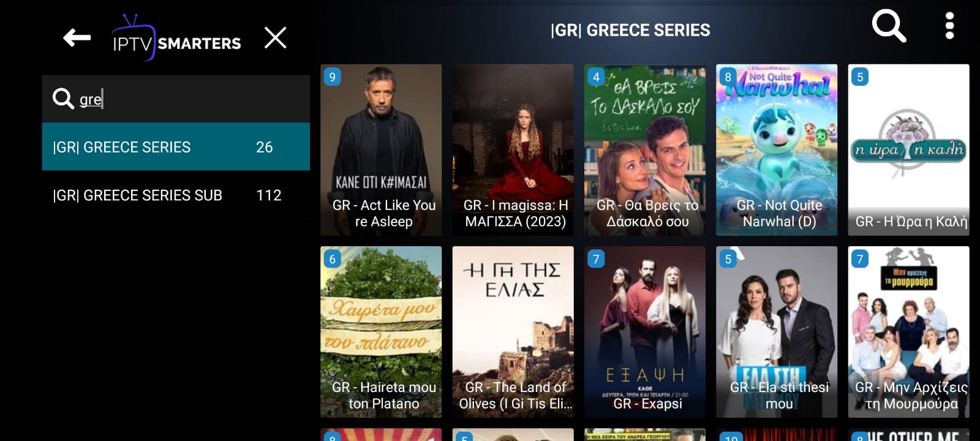Image resolution: width=980 pixels, height=441 pixels.
Task: Click the magnifier icon in search field
Action: click(x=63, y=98)
